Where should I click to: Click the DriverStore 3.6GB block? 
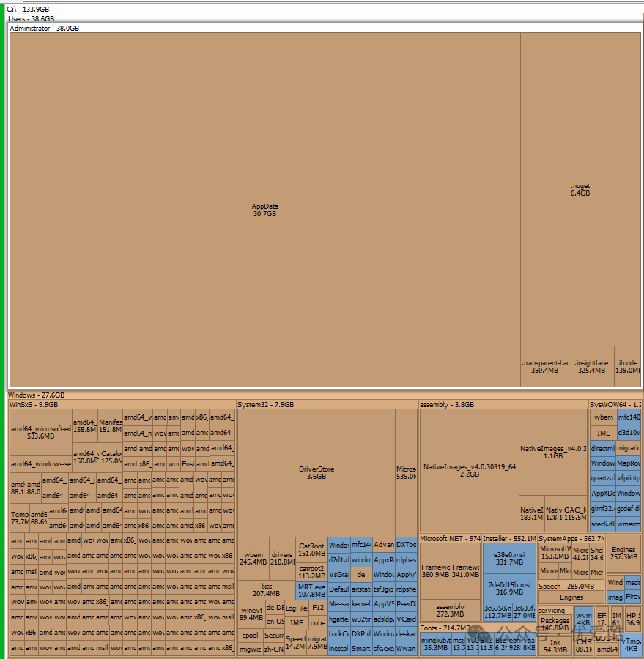coord(317,472)
